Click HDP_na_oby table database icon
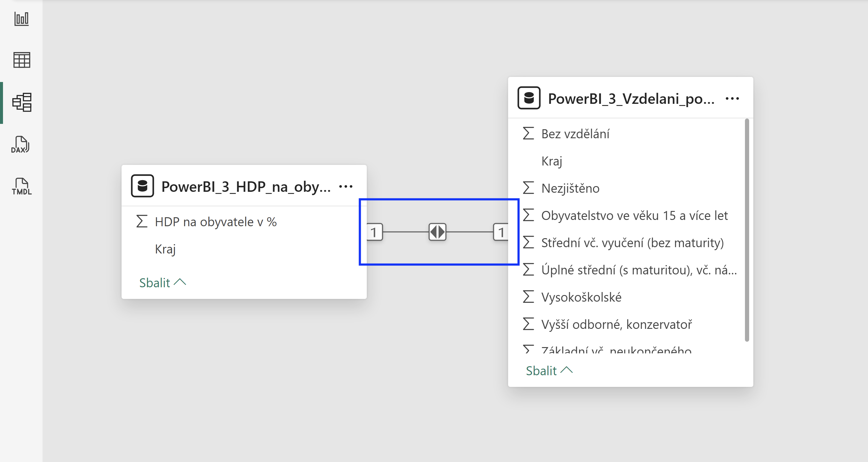This screenshot has width=868, height=462. point(143,186)
